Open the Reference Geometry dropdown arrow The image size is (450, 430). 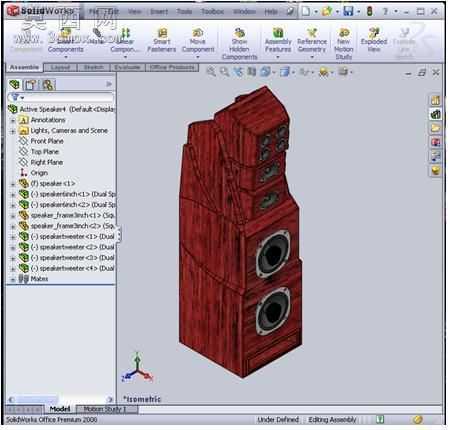(312, 57)
